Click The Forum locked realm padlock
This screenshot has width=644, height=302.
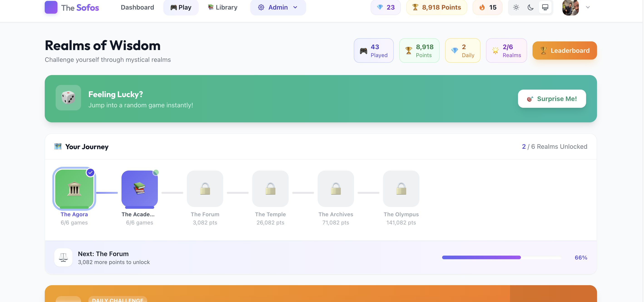[x=205, y=189]
